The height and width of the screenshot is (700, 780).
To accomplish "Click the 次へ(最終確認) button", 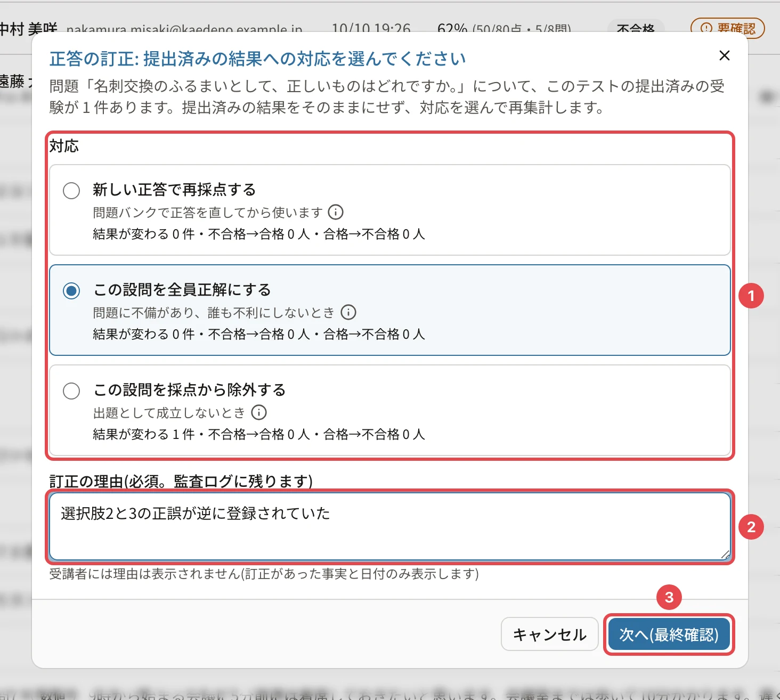I will tap(669, 634).
